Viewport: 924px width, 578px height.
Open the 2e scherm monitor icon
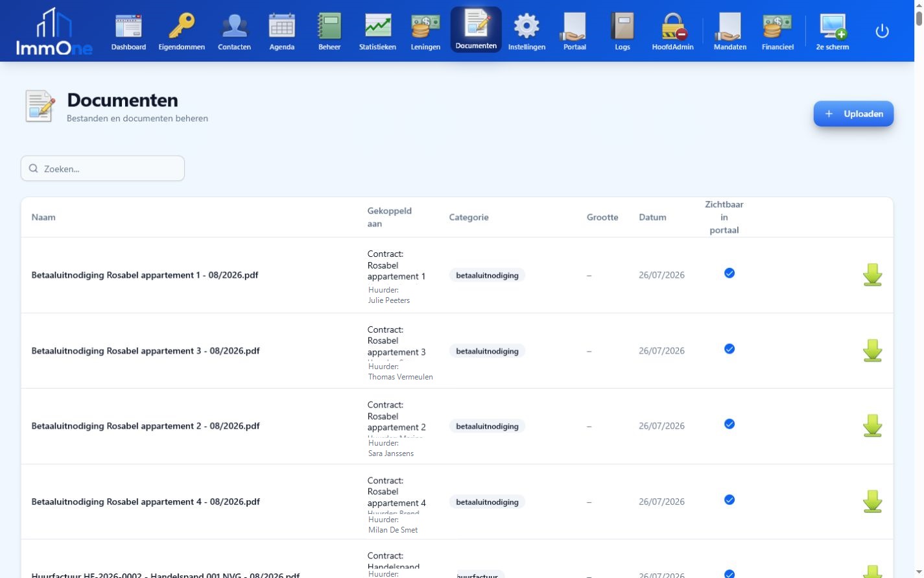[x=833, y=31]
